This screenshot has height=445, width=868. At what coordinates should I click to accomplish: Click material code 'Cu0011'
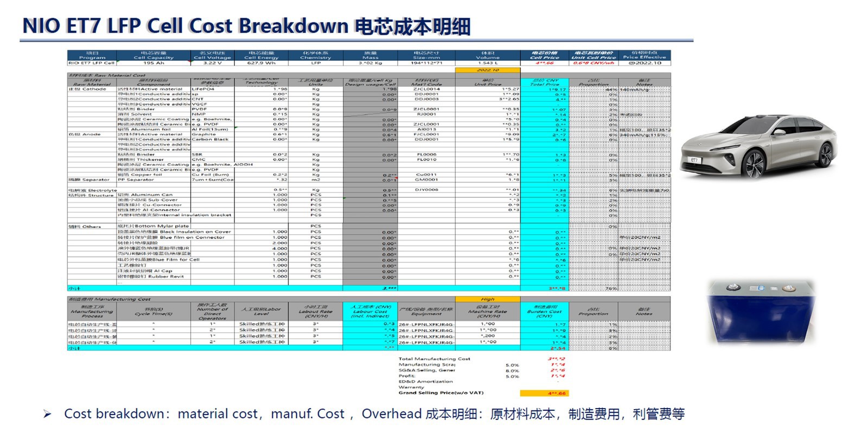click(426, 175)
